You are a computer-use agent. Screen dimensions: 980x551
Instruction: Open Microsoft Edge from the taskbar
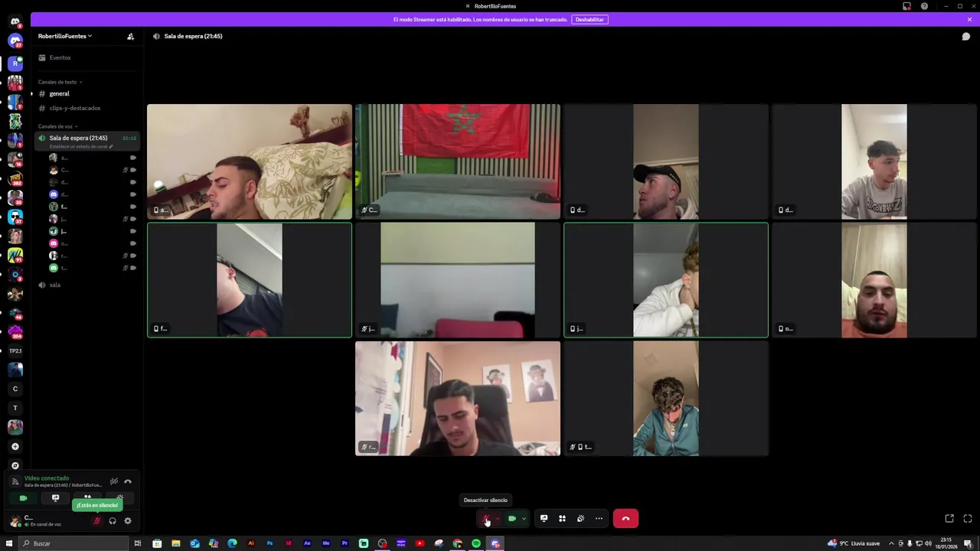[x=232, y=543]
